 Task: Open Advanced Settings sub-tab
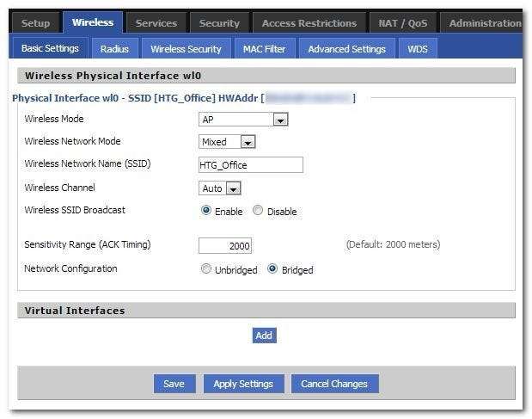point(346,49)
